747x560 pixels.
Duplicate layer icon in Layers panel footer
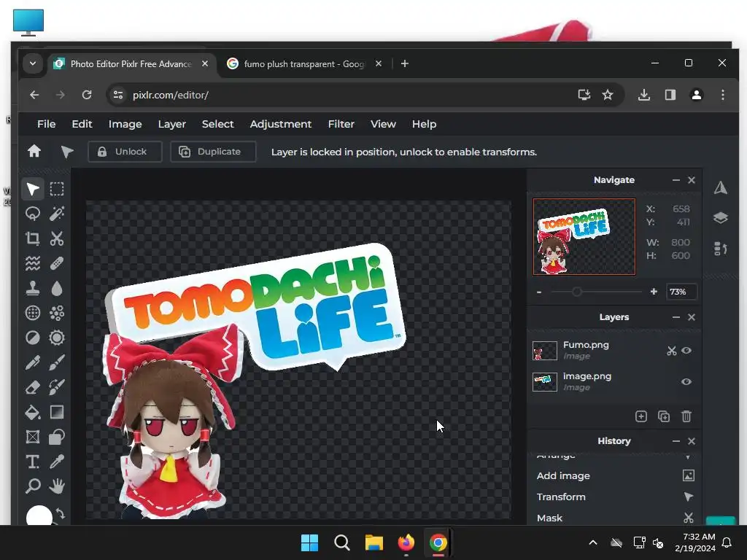coord(664,416)
